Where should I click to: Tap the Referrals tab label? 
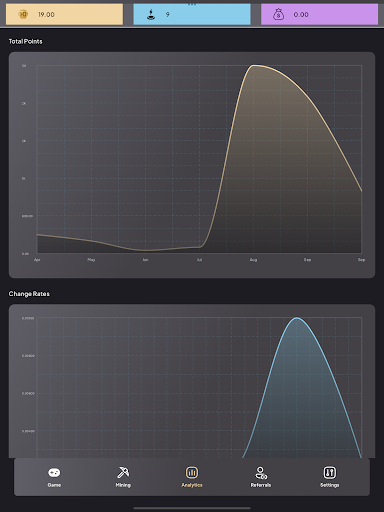(261, 485)
